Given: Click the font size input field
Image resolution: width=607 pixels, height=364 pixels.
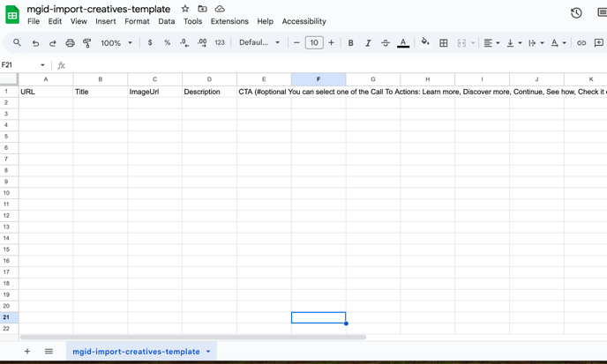Looking at the screenshot, I should 314,43.
